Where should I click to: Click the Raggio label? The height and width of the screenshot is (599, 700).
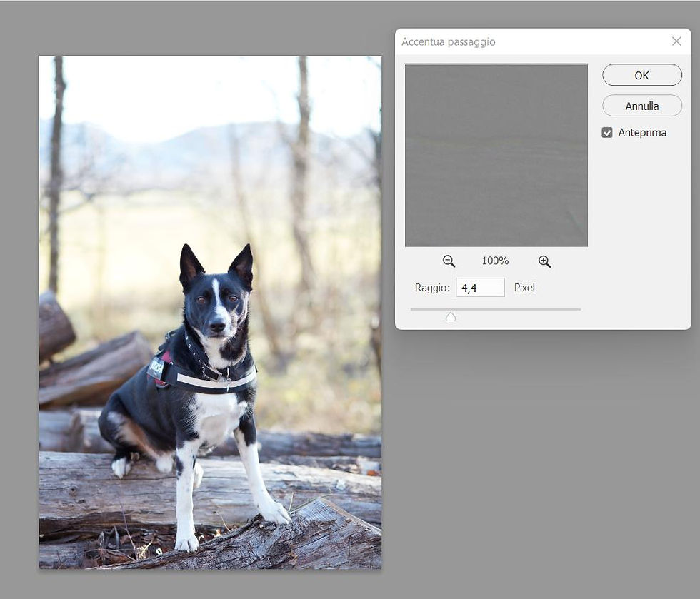432,288
